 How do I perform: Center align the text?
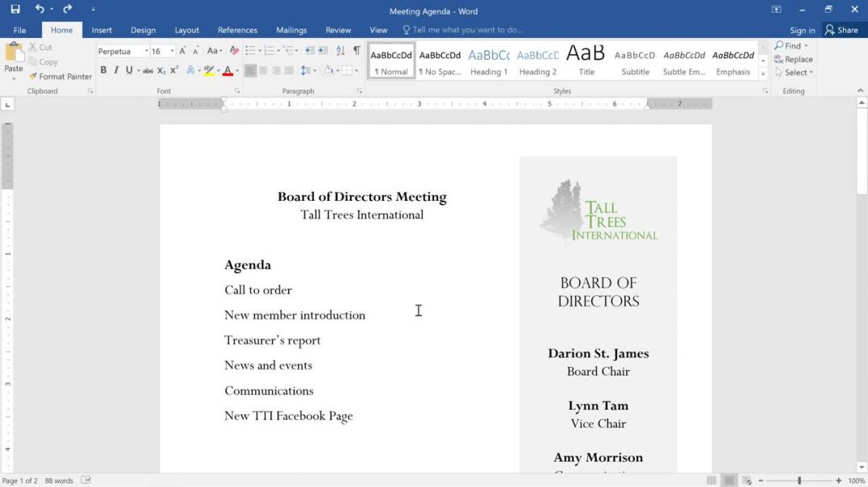pyautogui.click(x=264, y=70)
